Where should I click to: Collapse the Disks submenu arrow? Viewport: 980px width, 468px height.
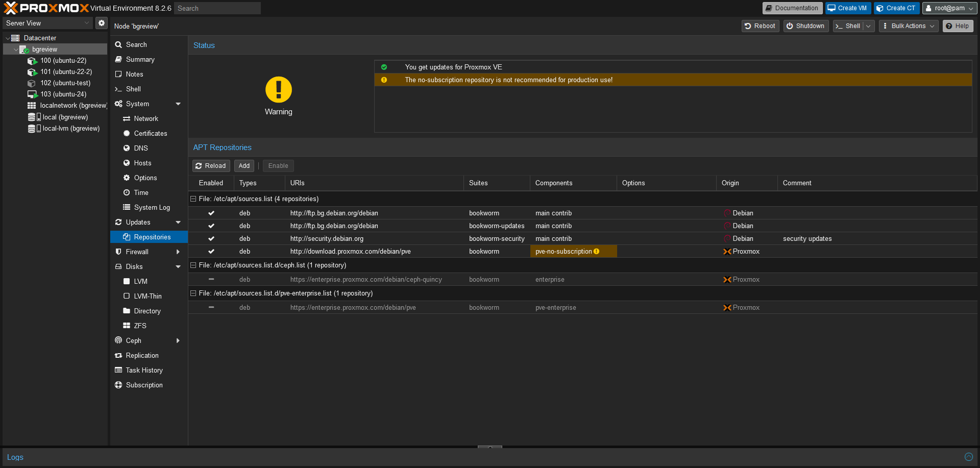pos(178,267)
